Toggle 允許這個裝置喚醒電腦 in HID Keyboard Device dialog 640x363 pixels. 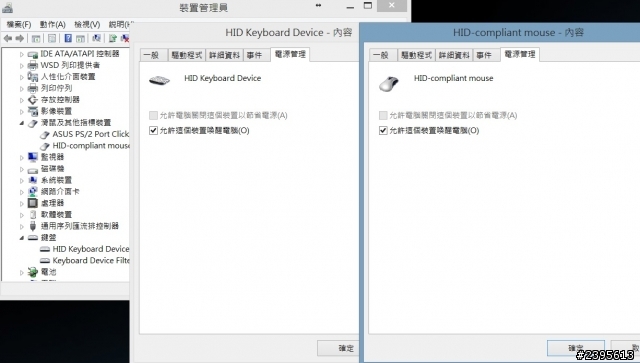point(153,131)
